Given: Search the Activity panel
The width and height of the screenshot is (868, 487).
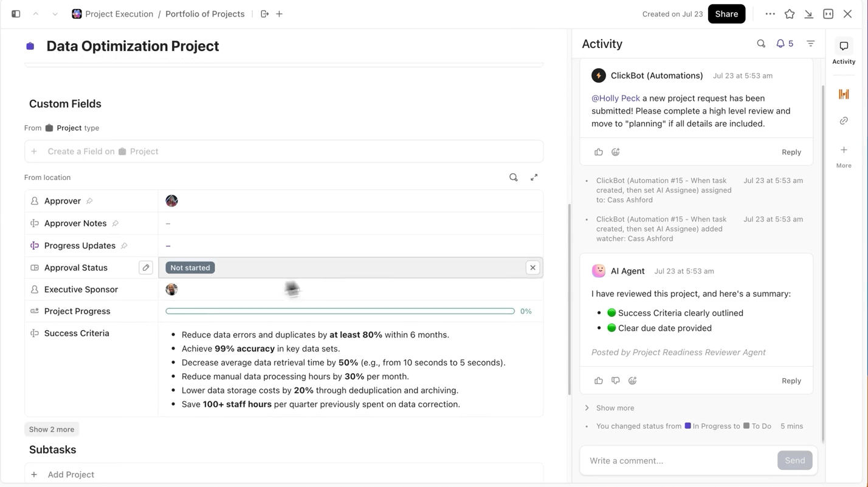Looking at the screenshot, I should click(761, 44).
